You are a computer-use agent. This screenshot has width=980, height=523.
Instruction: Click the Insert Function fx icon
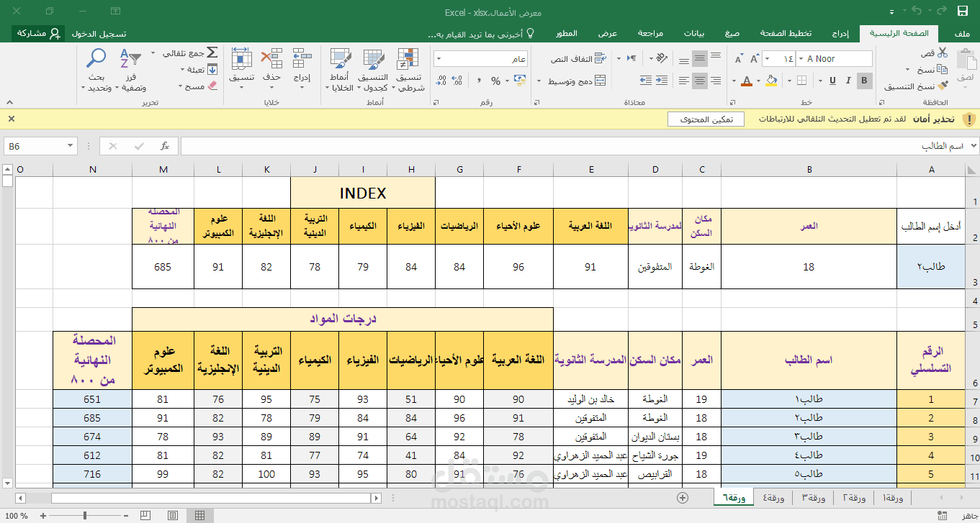(x=165, y=146)
